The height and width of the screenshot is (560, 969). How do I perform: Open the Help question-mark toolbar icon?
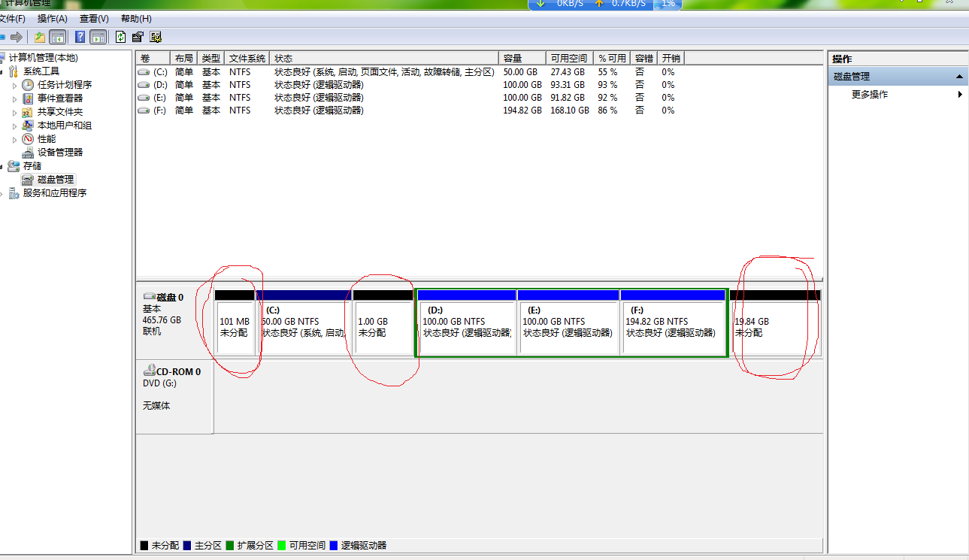tap(80, 37)
